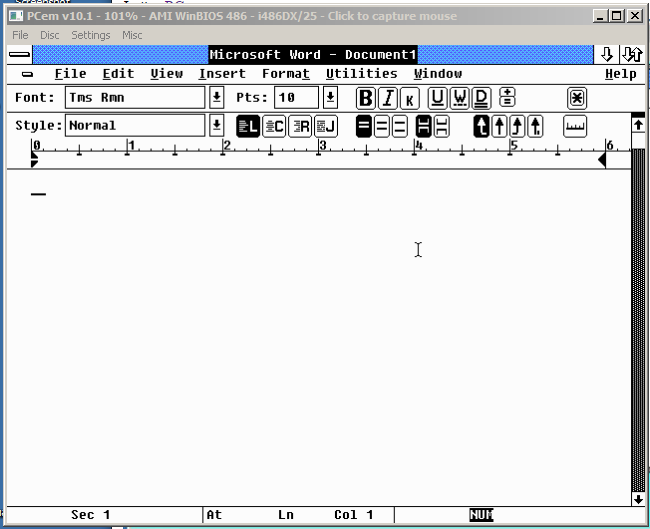The width and height of the screenshot is (650, 529).
Task: Select justified paragraph alignment (J)
Action: [x=326, y=126]
